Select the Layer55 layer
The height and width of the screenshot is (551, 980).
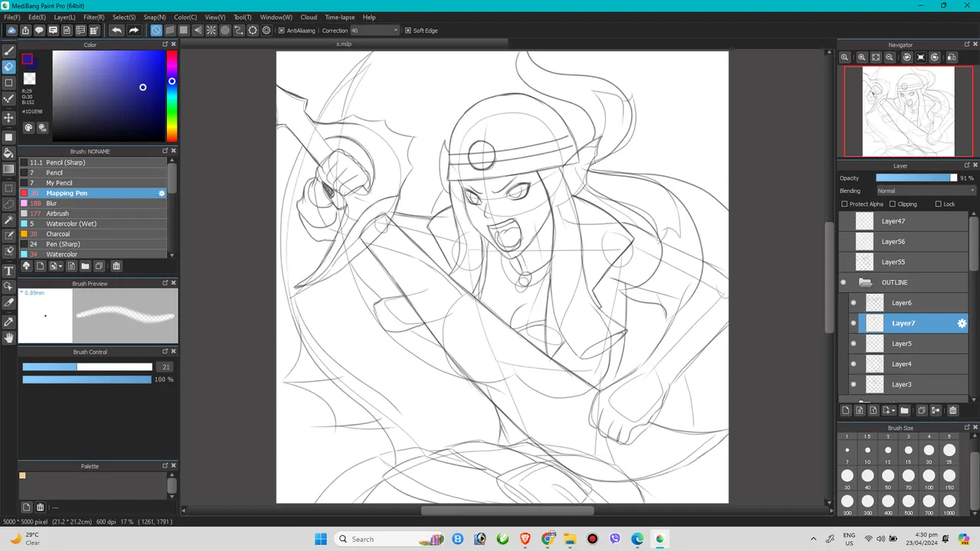point(903,262)
